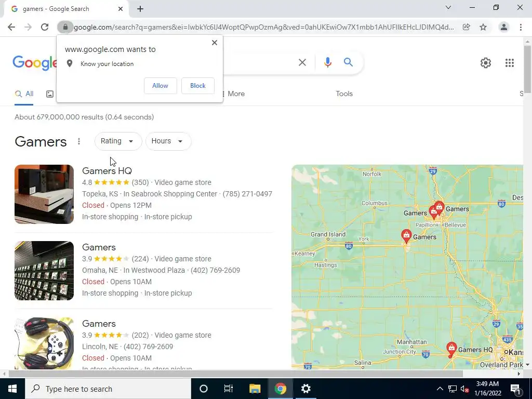Open Chrome three-dot menu
532x399 pixels.
pyautogui.click(x=521, y=27)
